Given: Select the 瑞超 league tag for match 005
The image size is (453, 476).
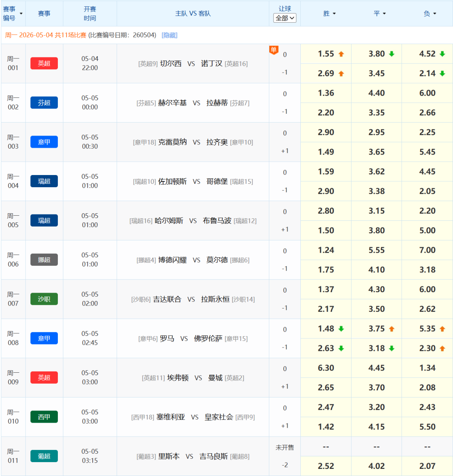Looking at the screenshot, I should click(x=44, y=220).
